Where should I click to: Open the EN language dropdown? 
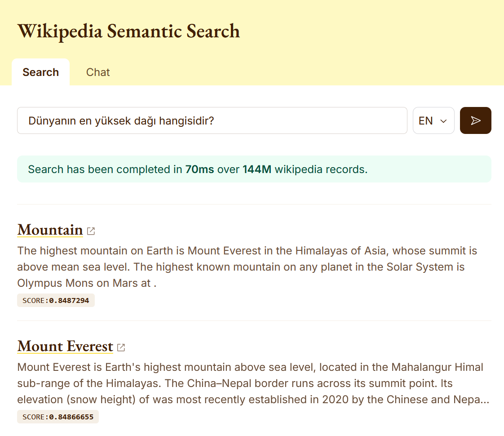click(433, 120)
